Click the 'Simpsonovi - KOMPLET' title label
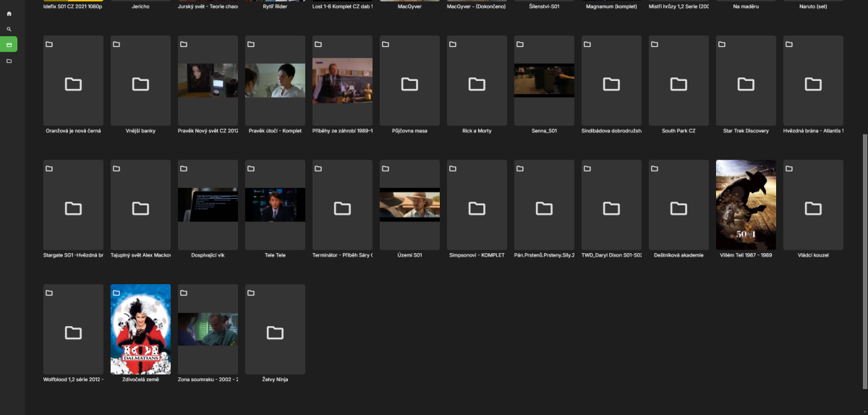Screen dimensions: 868x415 tap(477, 255)
